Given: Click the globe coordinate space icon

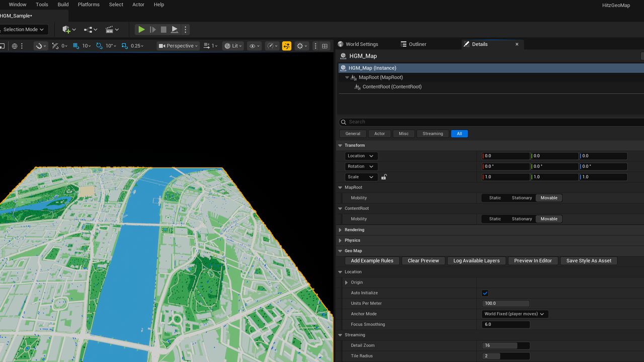Looking at the screenshot, I should point(15,46).
